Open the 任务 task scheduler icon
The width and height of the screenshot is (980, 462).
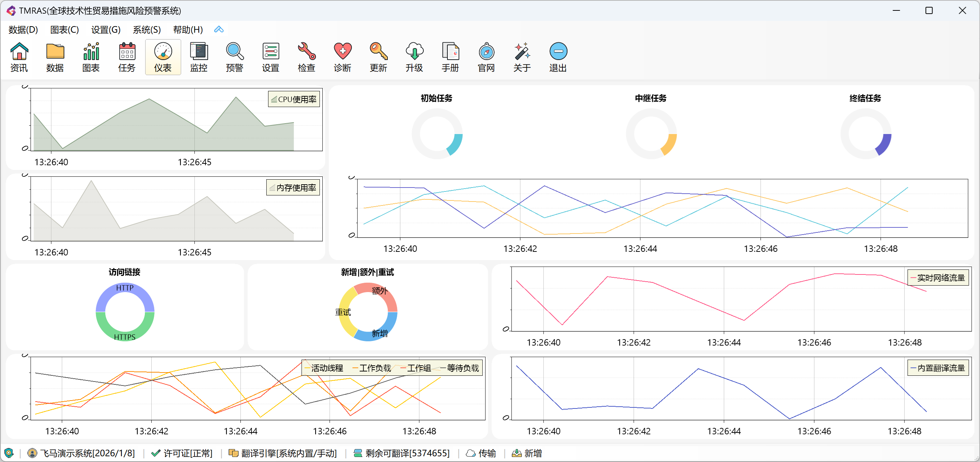pos(126,57)
